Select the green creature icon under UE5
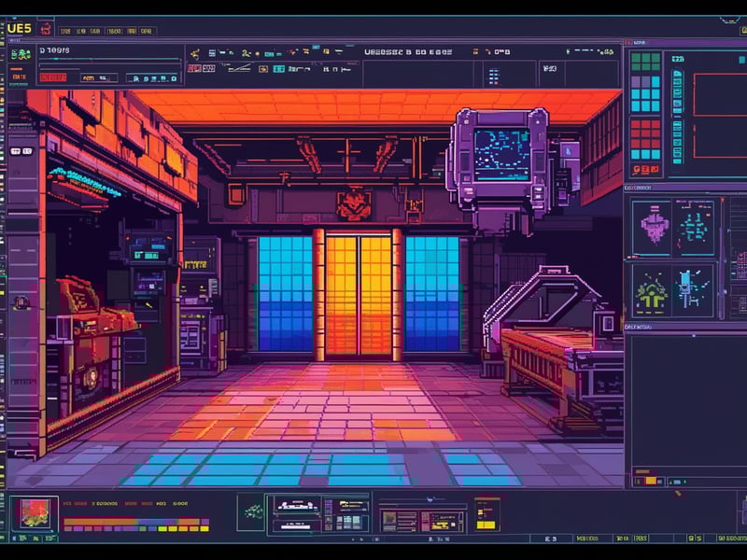 pyautogui.click(x=21, y=54)
